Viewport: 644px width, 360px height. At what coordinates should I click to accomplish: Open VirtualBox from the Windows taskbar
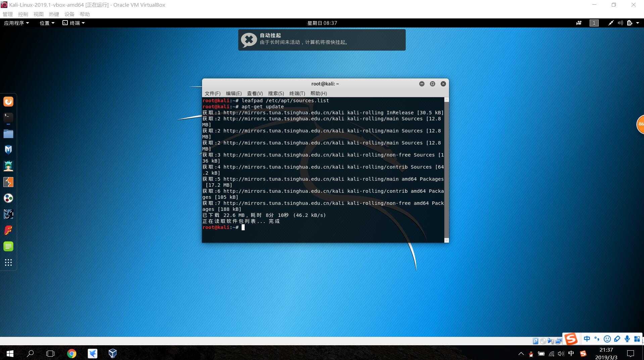point(113,353)
